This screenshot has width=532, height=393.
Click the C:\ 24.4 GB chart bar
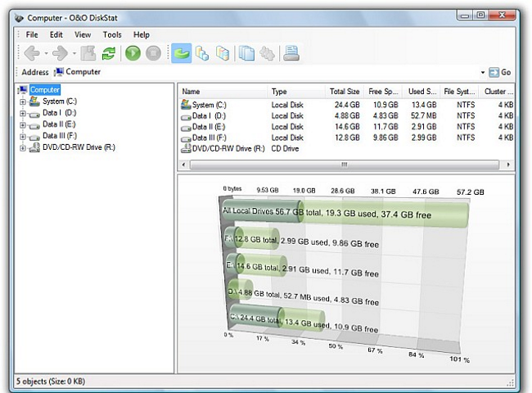pos(277,318)
